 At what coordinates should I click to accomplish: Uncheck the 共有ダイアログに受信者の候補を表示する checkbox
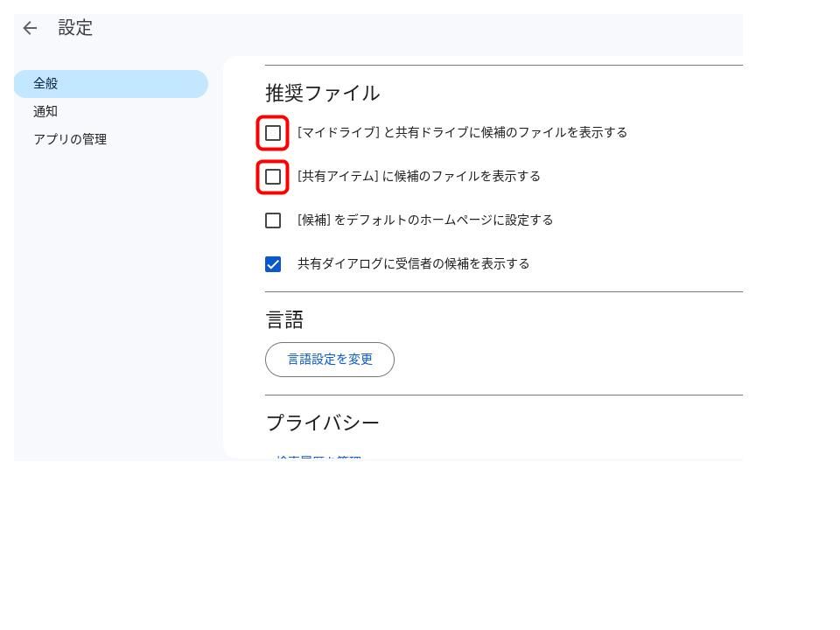(273, 264)
